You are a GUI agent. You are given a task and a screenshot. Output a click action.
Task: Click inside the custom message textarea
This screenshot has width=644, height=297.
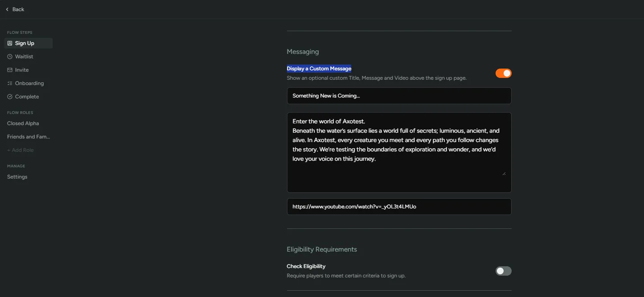399,151
